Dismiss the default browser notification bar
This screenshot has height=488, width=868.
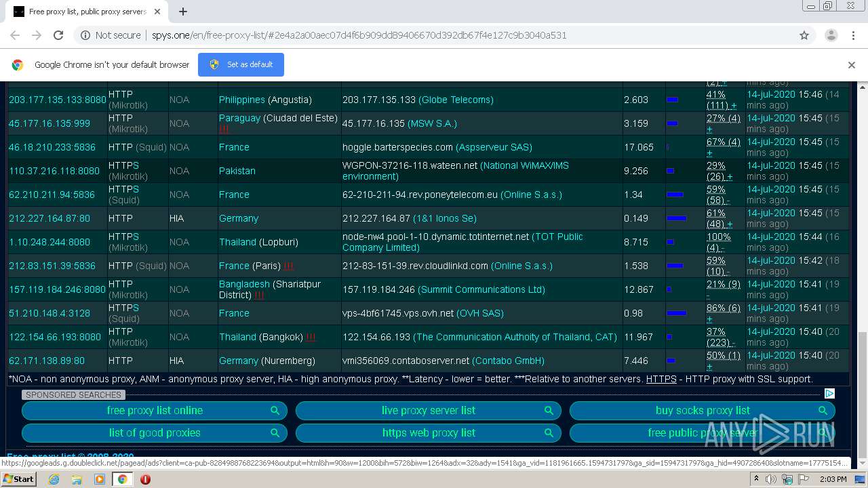852,65
